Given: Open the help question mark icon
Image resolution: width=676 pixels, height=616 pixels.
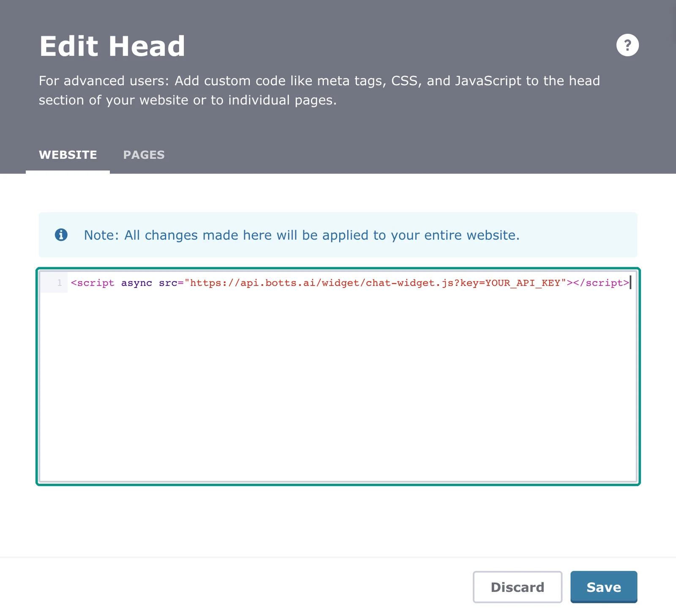Looking at the screenshot, I should 627,45.
